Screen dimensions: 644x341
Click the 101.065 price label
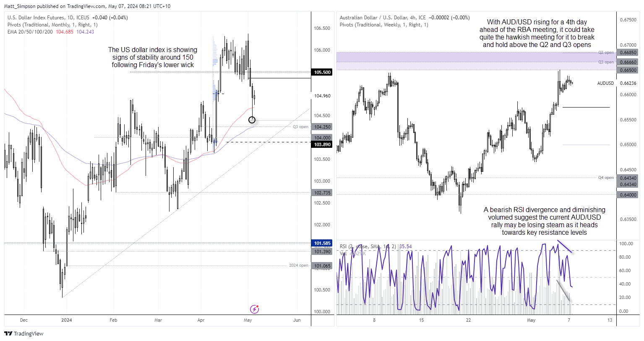[322, 266]
